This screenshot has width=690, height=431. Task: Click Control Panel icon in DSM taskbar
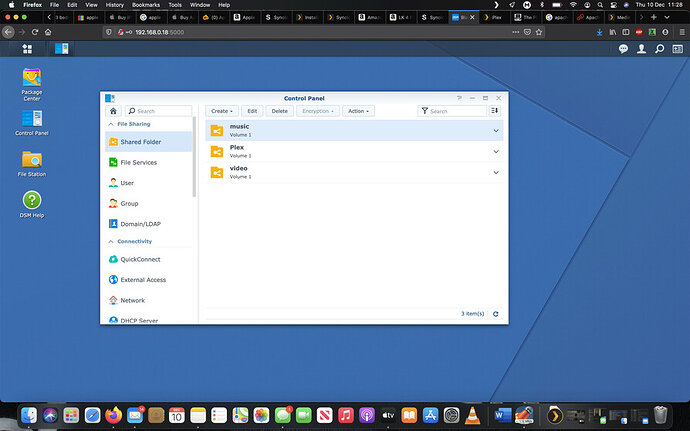[62, 49]
